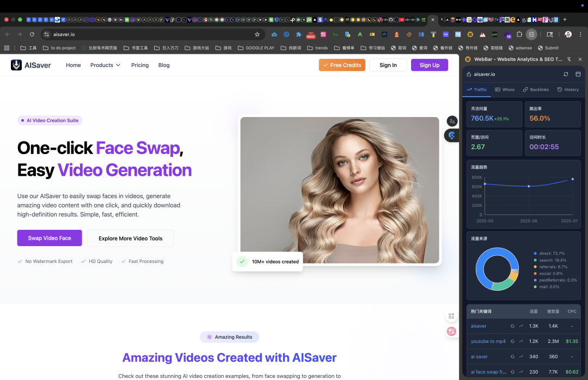This screenshot has height=380, width=588.
Task: Open the trends bookmarks folder
Action: [x=317, y=48]
